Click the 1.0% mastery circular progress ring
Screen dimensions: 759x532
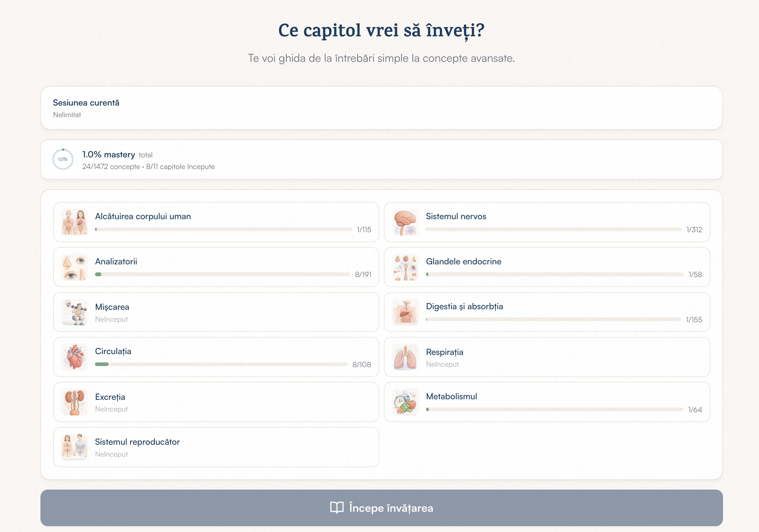click(x=63, y=159)
